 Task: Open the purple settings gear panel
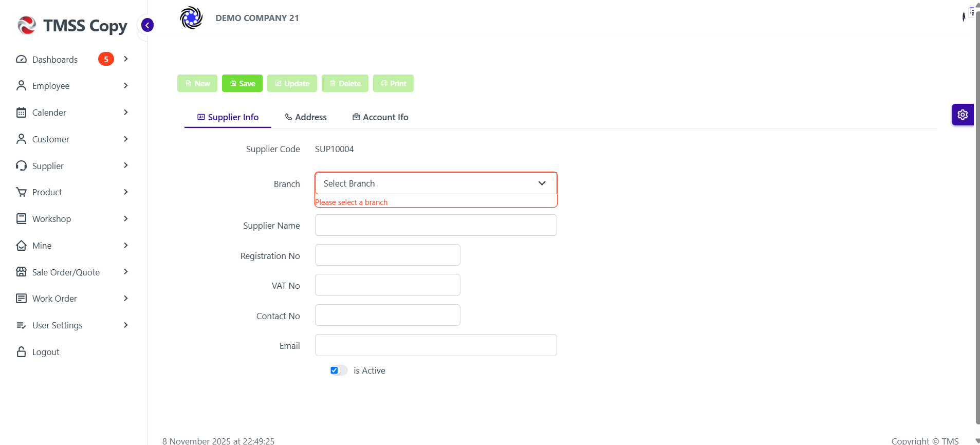coord(963,115)
